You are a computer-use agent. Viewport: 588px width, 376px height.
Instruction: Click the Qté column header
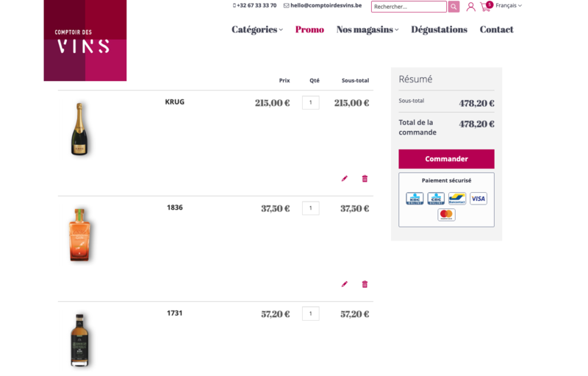click(315, 80)
